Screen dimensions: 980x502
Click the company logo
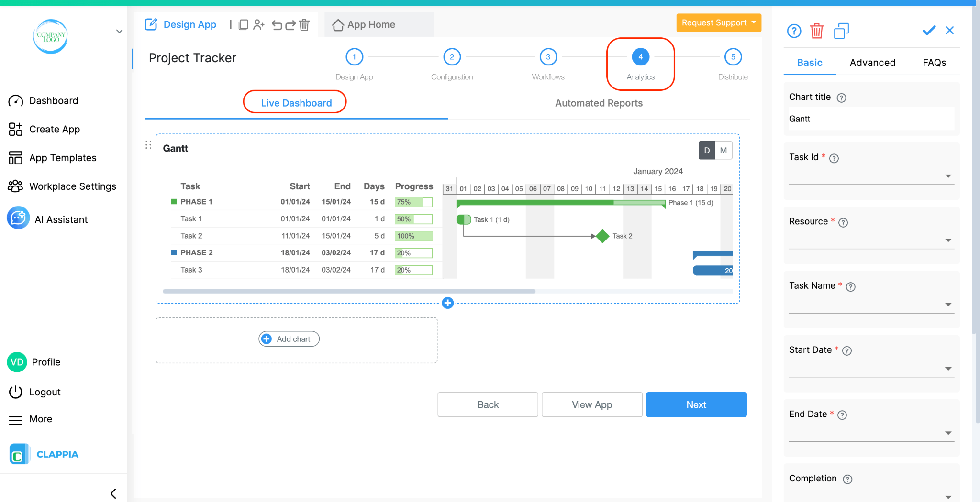(50, 36)
